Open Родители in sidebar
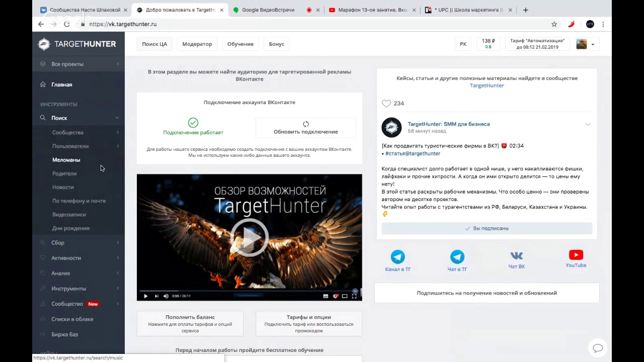Image resolution: width=644 pixels, height=362 pixels. 64,173
